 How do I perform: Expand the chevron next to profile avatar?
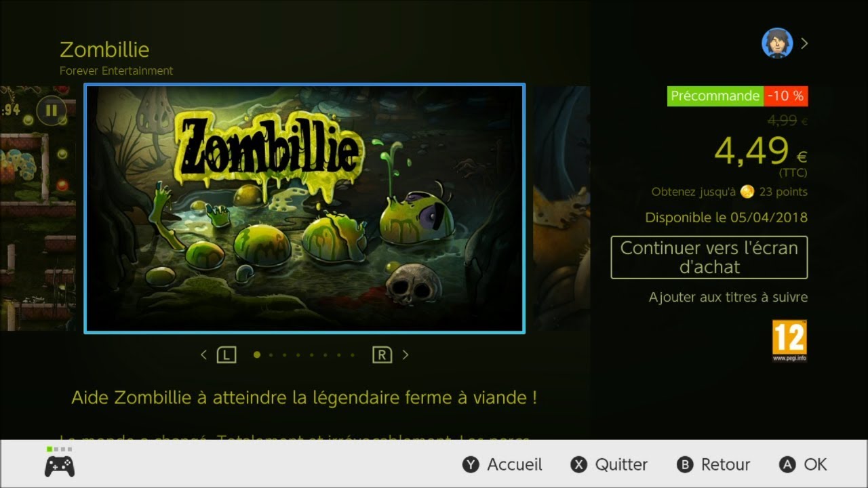click(x=804, y=43)
